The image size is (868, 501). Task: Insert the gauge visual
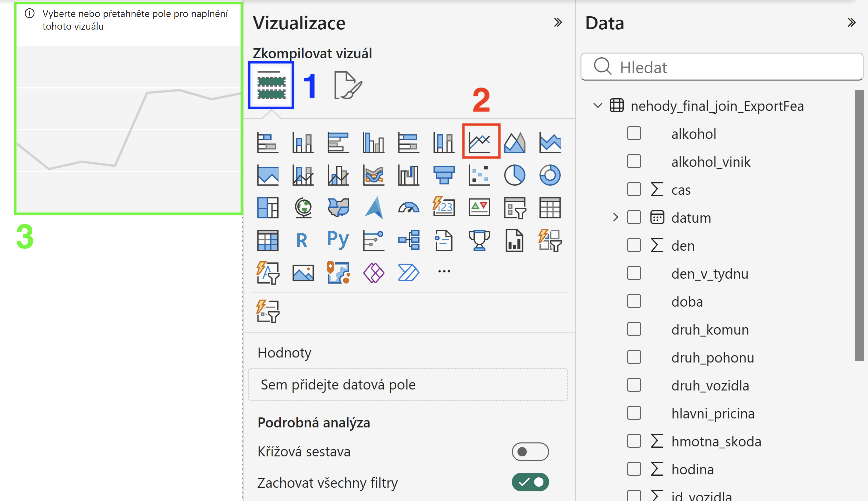click(x=409, y=207)
